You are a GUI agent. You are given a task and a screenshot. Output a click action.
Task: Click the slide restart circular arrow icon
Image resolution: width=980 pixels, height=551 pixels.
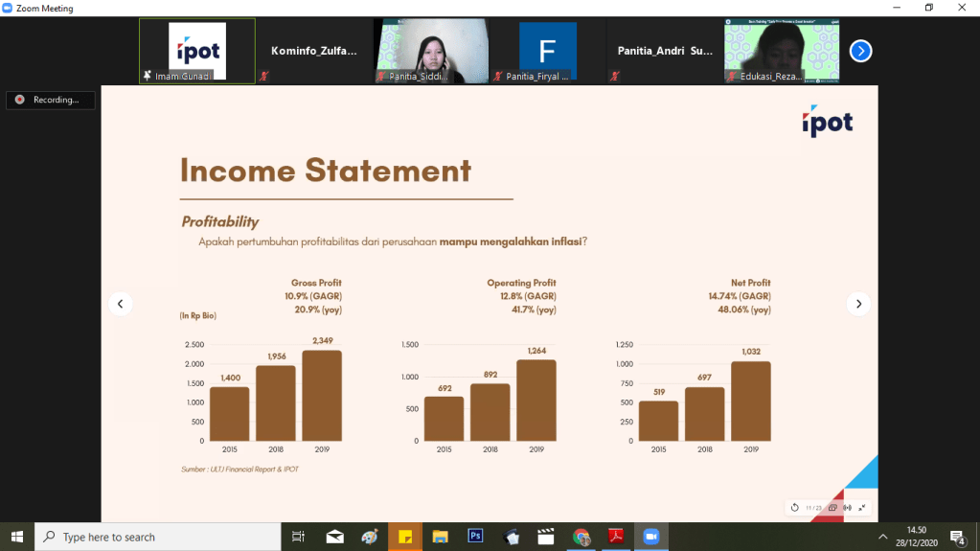pos(794,507)
